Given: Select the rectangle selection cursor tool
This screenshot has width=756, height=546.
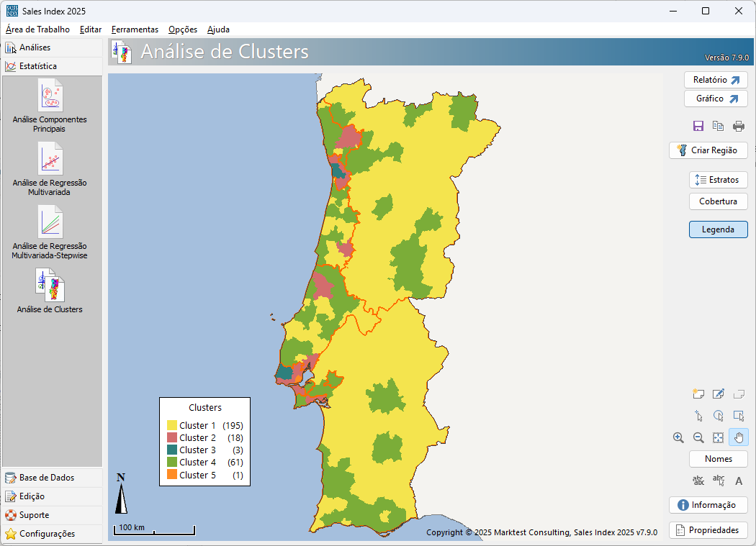Looking at the screenshot, I should (738, 416).
